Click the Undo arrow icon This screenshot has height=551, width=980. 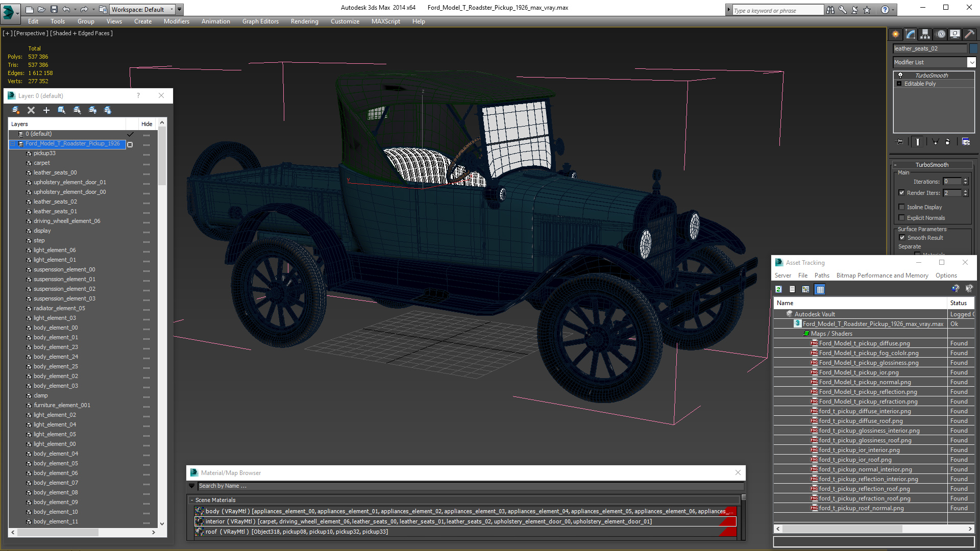pos(66,9)
